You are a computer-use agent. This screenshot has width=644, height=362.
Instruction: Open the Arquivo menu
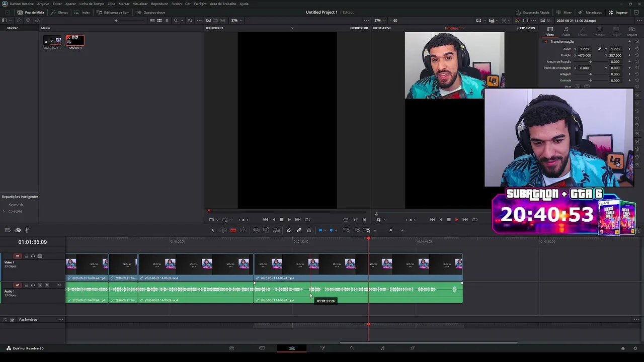click(x=43, y=4)
